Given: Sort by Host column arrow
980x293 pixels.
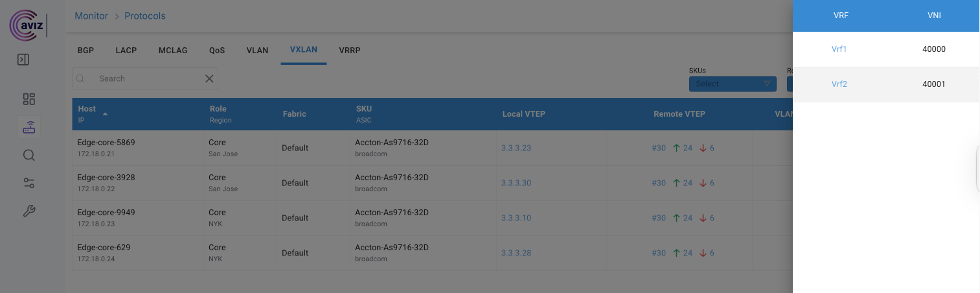Looking at the screenshot, I should pyautogui.click(x=105, y=114).
